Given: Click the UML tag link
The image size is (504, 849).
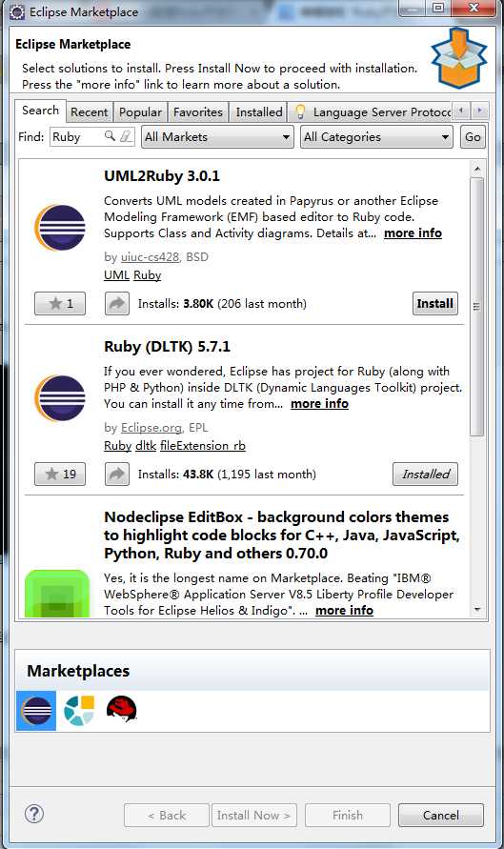Looking at the screenshot, I should [116, 275].
